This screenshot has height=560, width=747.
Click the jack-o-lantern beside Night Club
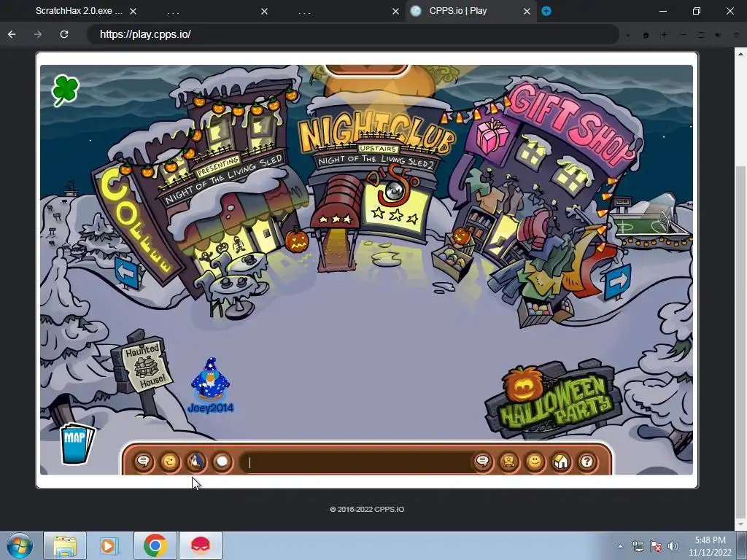[298, 239]
